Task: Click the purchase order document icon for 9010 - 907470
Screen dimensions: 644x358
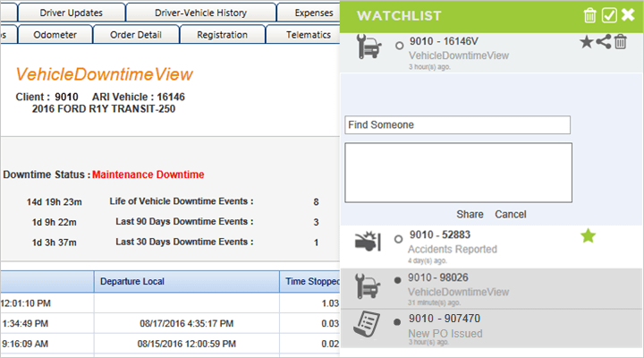Action: click(367, 325)
